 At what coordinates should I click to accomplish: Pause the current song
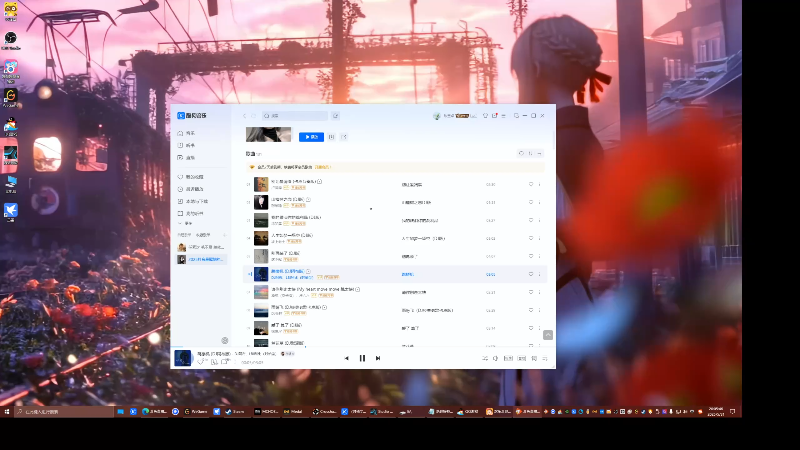[362, 358]
